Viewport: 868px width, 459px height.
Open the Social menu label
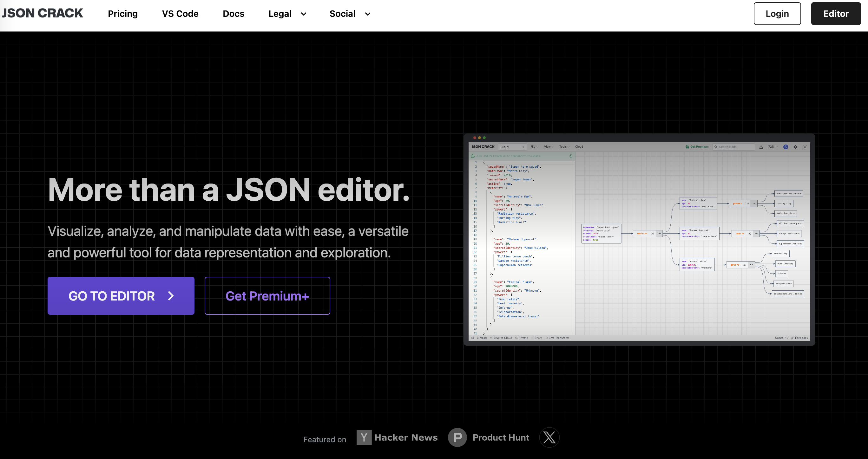342,14
